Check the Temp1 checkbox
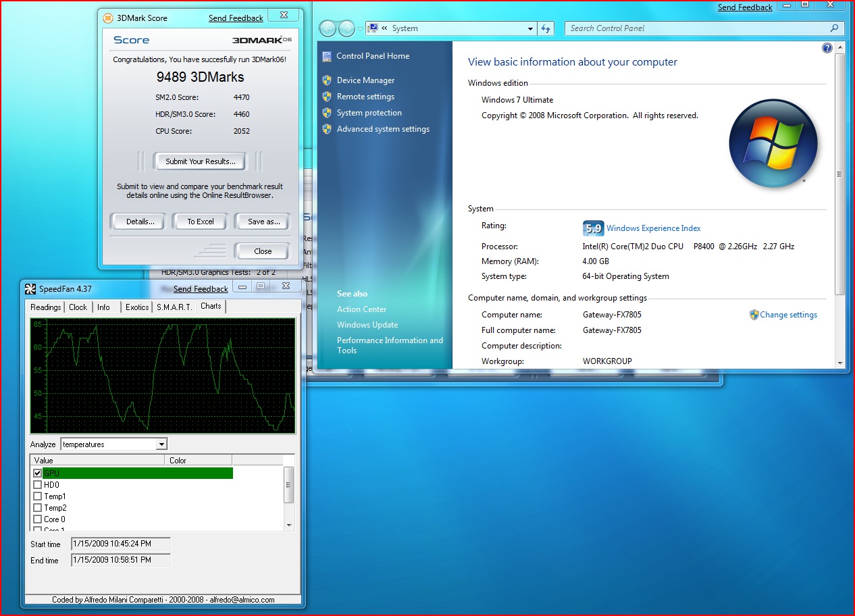The width and height of the screenshot is (855, 616). coord(38,496)
